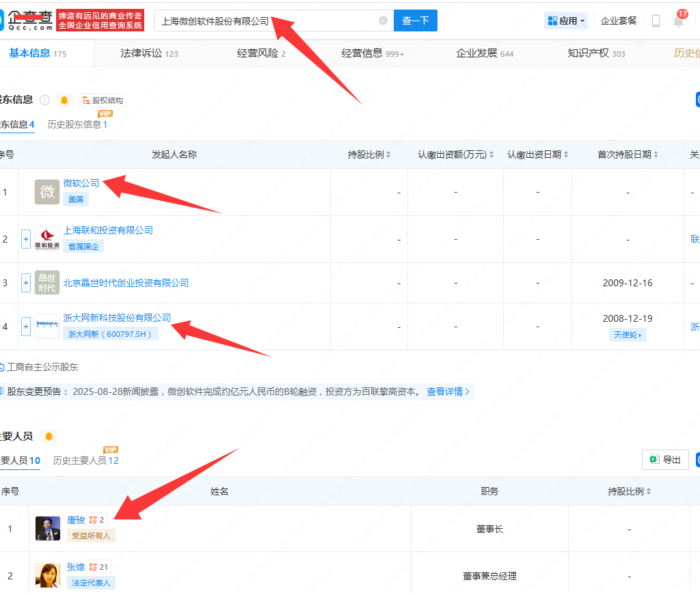Viewport: 700px width, 593px height.
Task: Open 上海联和投资有限公司 link
Action: [108, 230]
